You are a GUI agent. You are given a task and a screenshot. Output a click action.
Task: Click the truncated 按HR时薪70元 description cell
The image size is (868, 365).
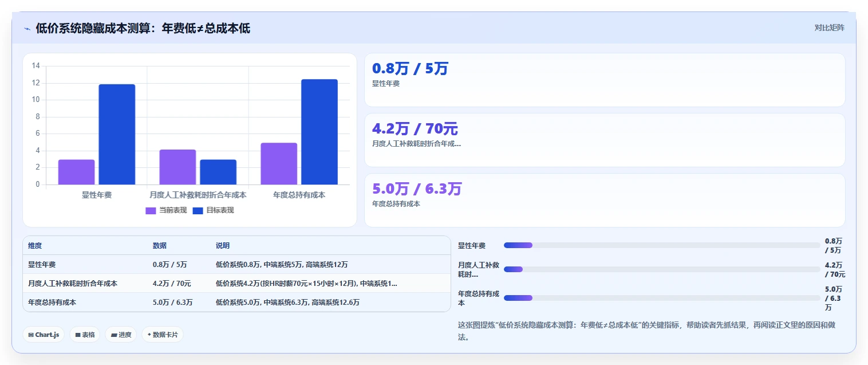point(306,283)
